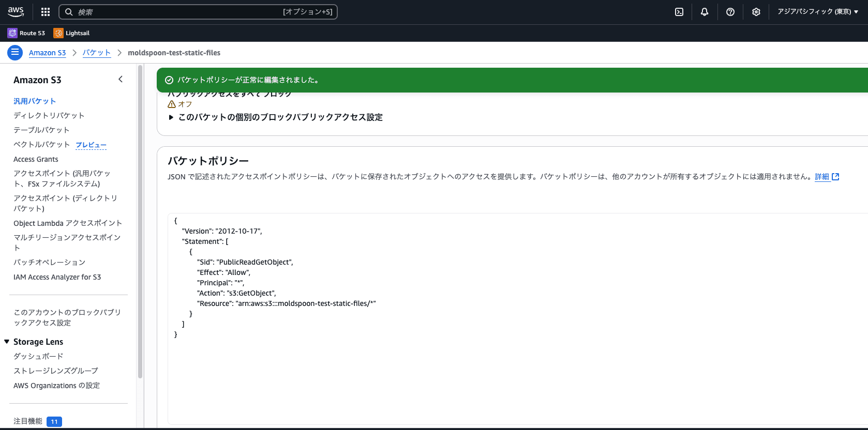Click the Amazon S3 sidebar title
868x430 pixels.
(37, 80)
